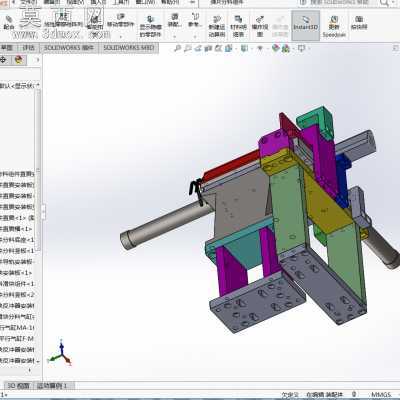The width and height of the screenshot is (400, 400).
Task: Click search magnifier icon top right
Action: (x=384, y=3)
